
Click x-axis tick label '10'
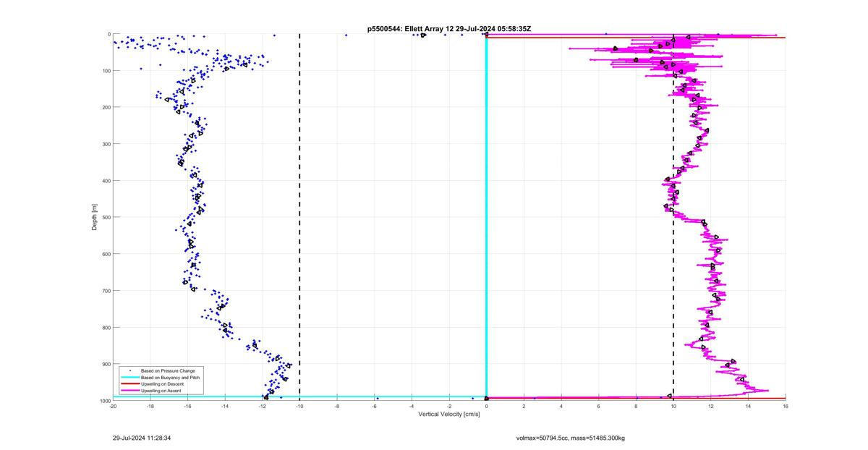(673, 406)
